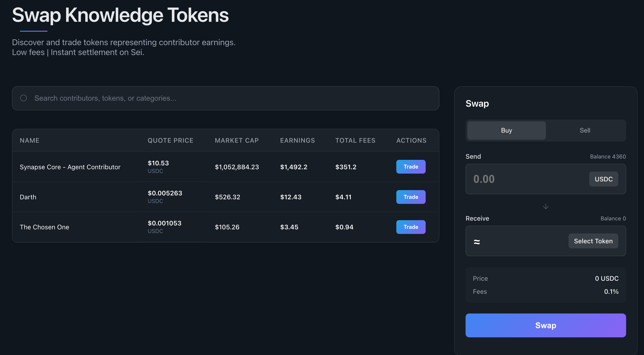
Task: Open the Select Token dropdown
Action: pos(593,241)
